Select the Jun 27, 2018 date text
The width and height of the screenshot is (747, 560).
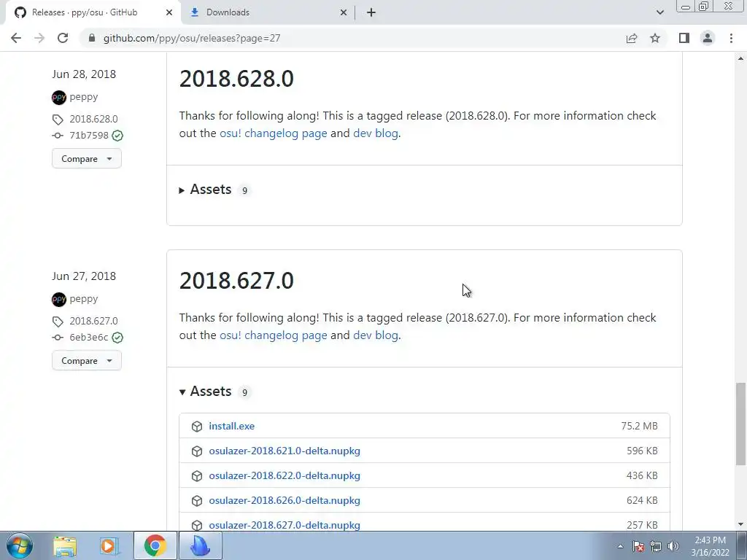84,276
